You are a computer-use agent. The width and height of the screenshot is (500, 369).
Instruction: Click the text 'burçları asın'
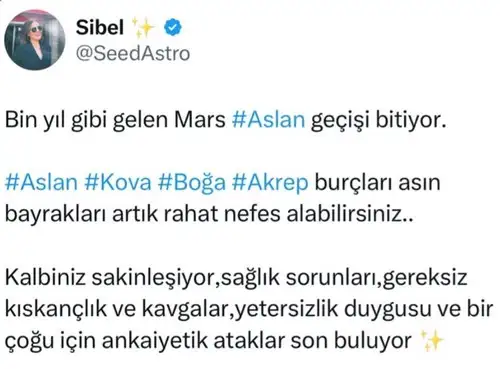378,183
